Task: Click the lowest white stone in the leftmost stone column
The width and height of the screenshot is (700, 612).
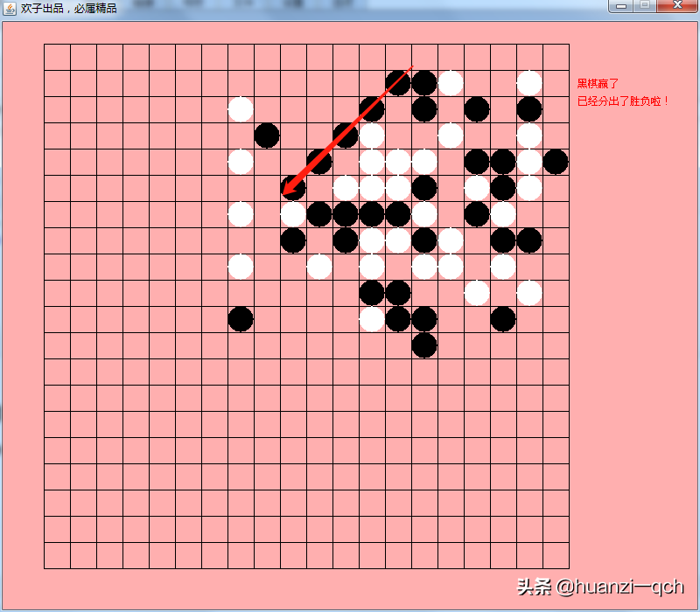Action: tap(241, 267)
